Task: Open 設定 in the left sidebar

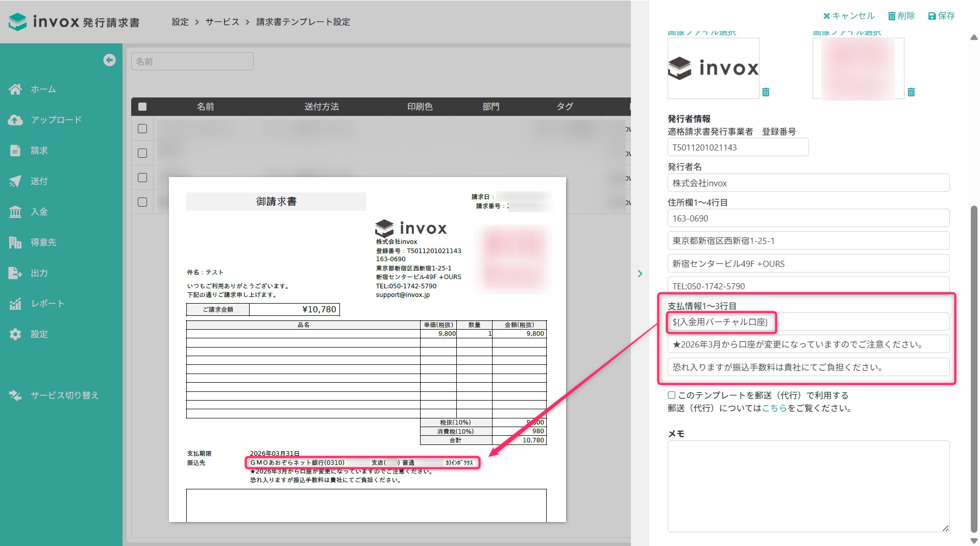Action: point(39,334)
